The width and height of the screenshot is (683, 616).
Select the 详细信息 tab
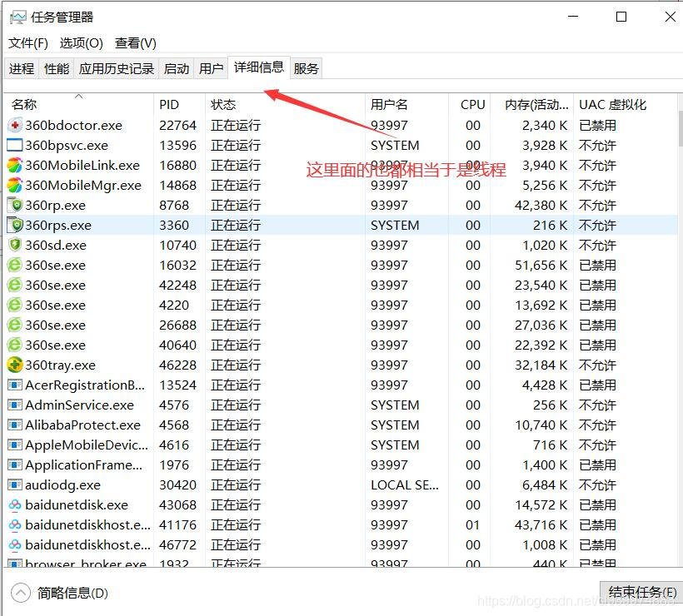(x=259, y=67)
